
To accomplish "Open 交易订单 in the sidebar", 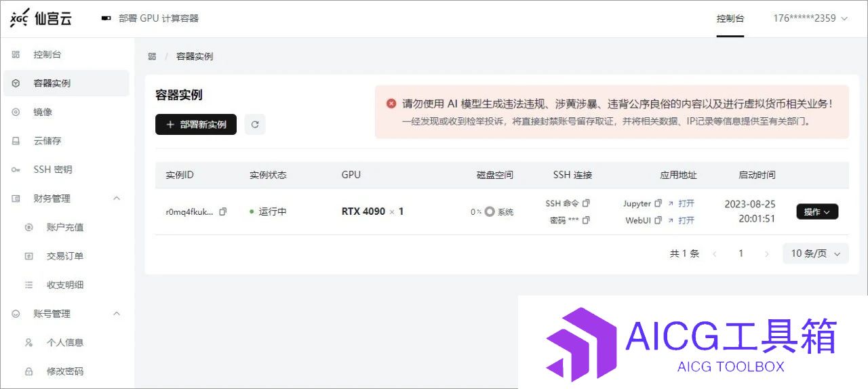I will point(66,256).
